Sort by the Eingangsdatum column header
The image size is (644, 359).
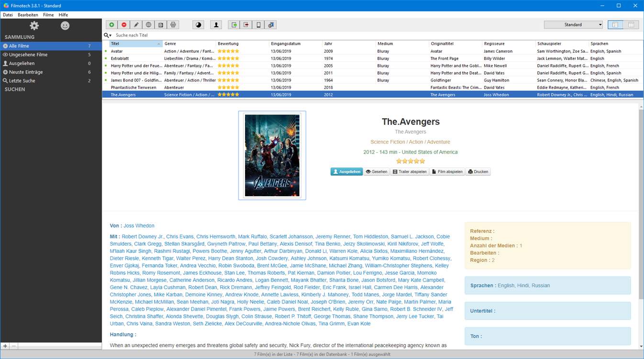tap(296, 44)
